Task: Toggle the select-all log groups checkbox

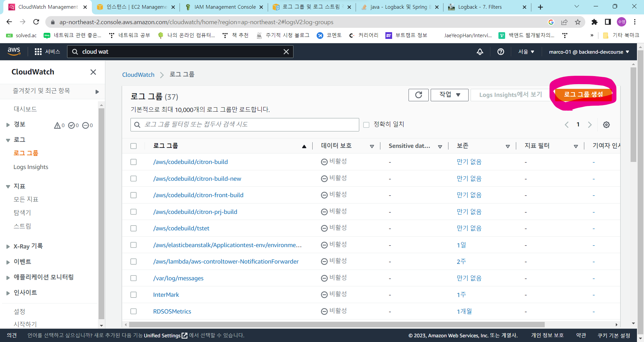Action: [133, 146]
